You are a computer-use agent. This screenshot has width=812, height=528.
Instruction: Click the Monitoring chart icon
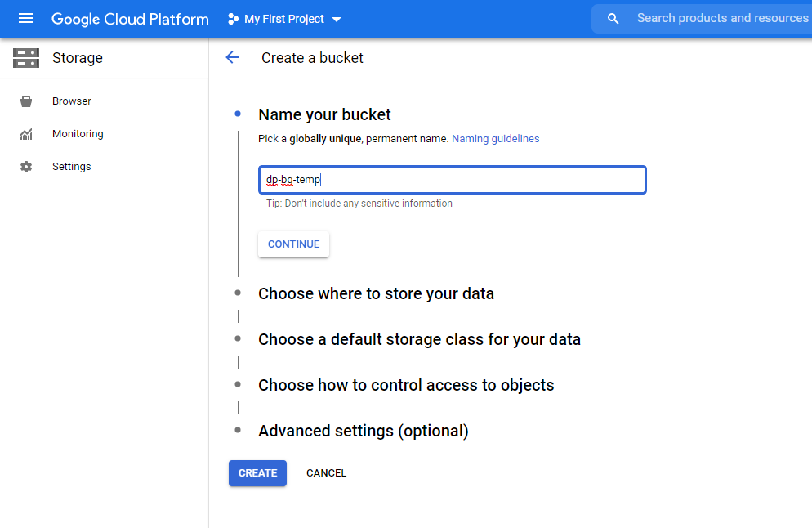26,134
